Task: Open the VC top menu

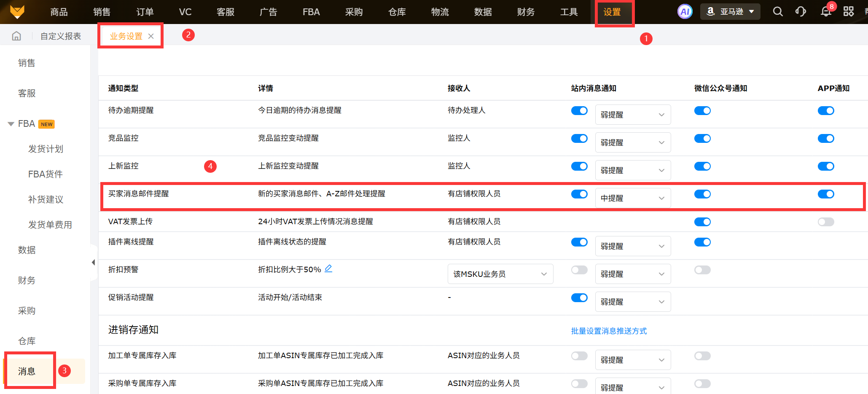Action: click(185, 12)
